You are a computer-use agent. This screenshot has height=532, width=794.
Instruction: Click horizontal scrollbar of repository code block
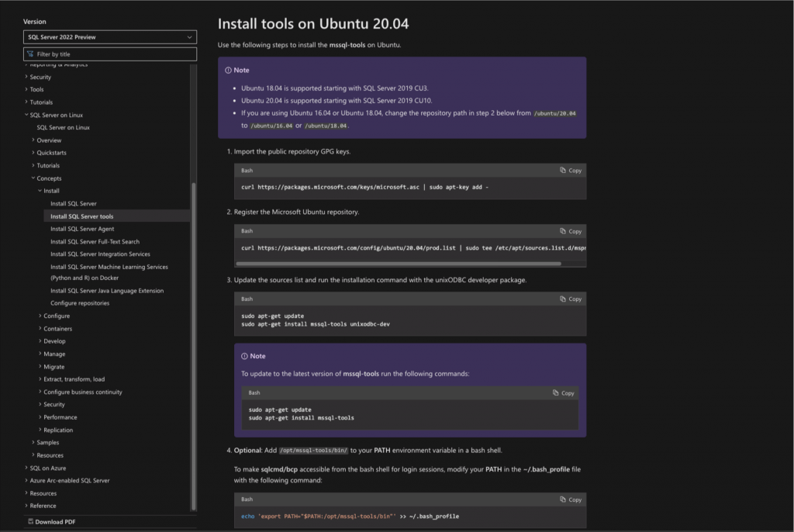click(x=399, y=264)
